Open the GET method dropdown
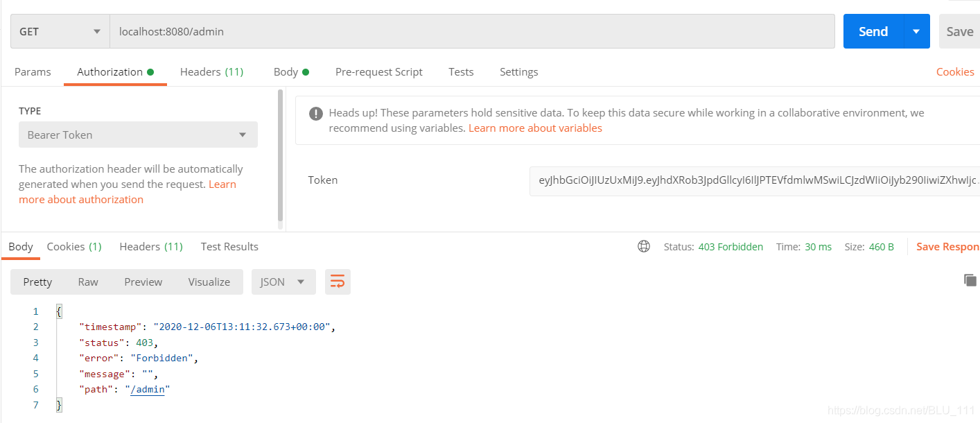This screenshot has height=423, width=980. [60, 31]
